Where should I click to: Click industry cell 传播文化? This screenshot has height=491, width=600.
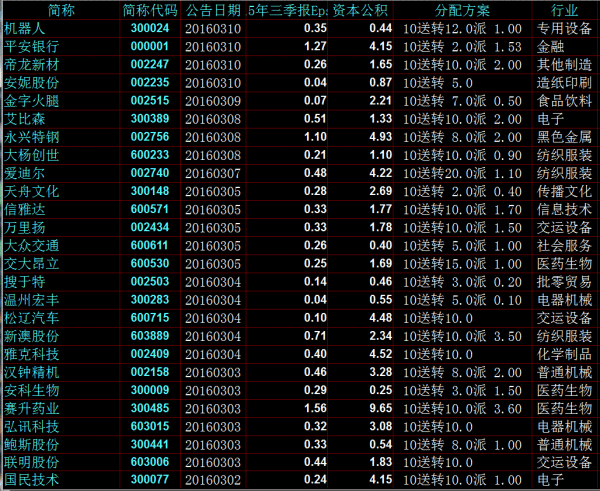click(x=564, y=191)
